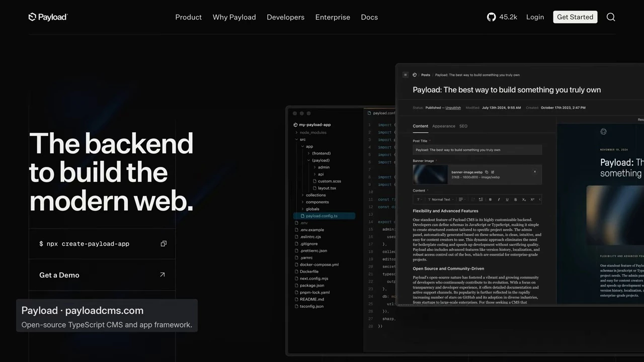644x362 pixels.
Task: Click the Posts breadcrumb link
Action: [426, 75]
